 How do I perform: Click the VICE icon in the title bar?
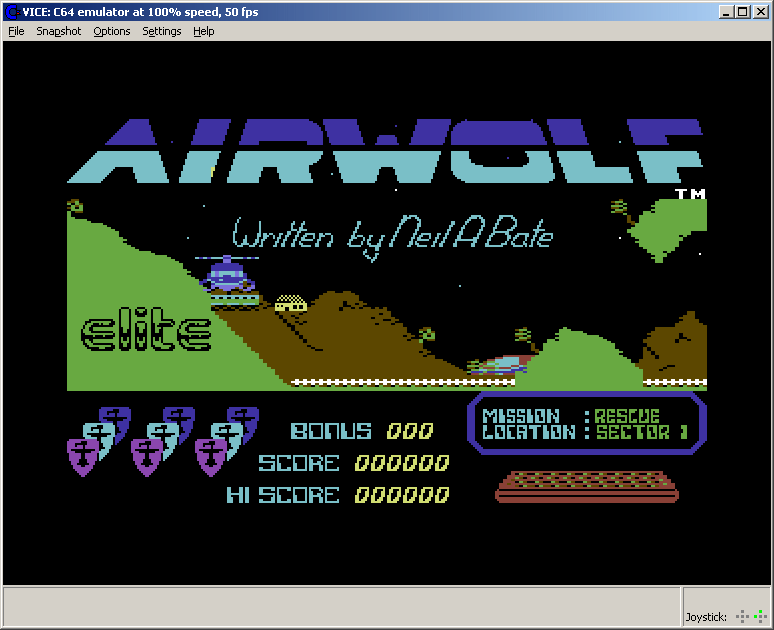coord(11,12)
